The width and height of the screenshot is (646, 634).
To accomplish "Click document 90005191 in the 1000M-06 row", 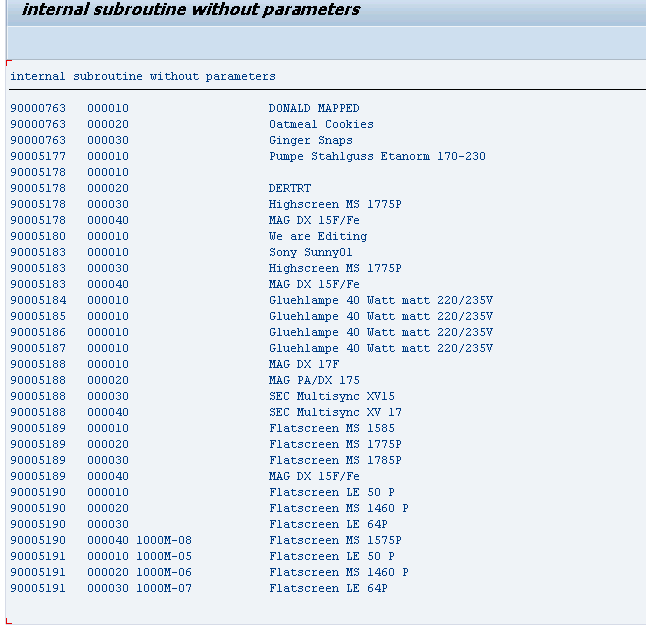I will (x=38, y=572).
